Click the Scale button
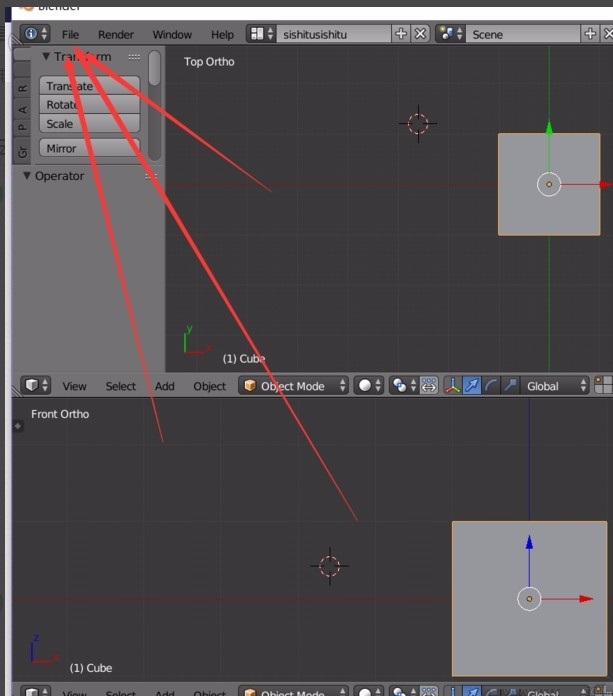613x696 pixels. pyautogui.click(x=90, y=123)
